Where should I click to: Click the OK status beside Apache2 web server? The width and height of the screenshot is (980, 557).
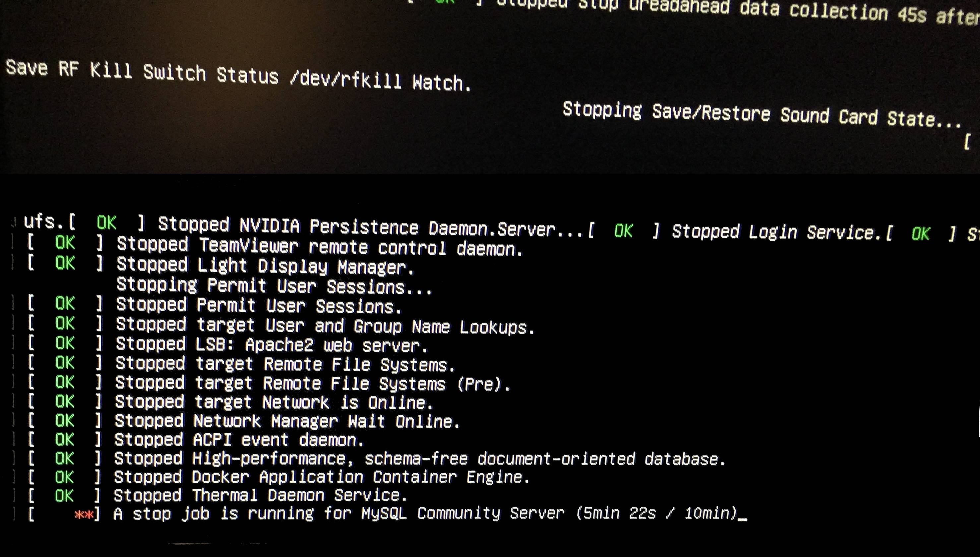[65, 343]
